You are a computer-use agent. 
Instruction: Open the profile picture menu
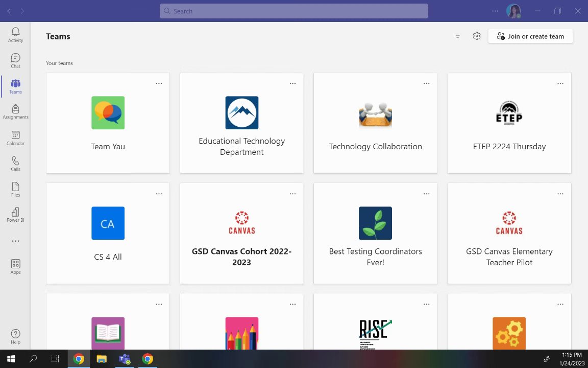click(x=513, y=11)
